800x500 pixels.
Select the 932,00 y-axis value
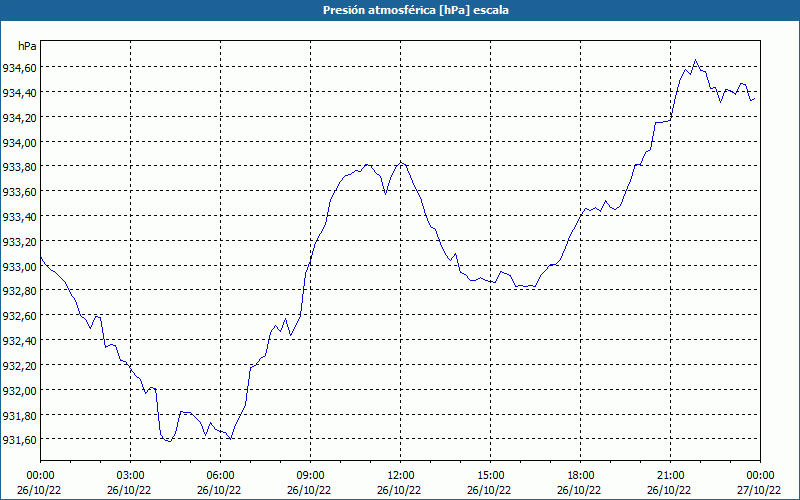tap(19, 390)
